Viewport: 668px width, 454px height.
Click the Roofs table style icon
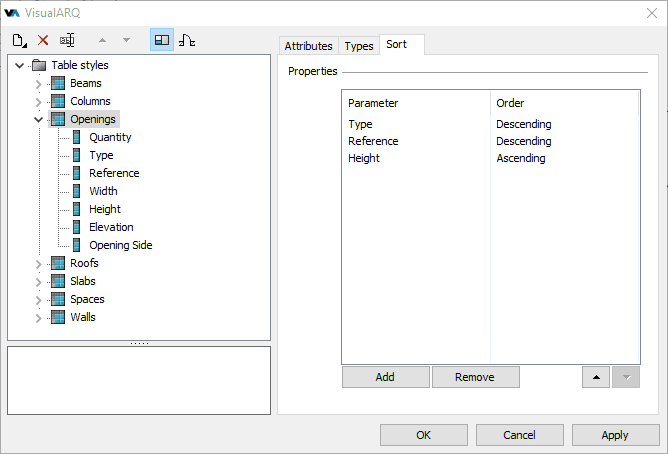(x=58, y=263)
